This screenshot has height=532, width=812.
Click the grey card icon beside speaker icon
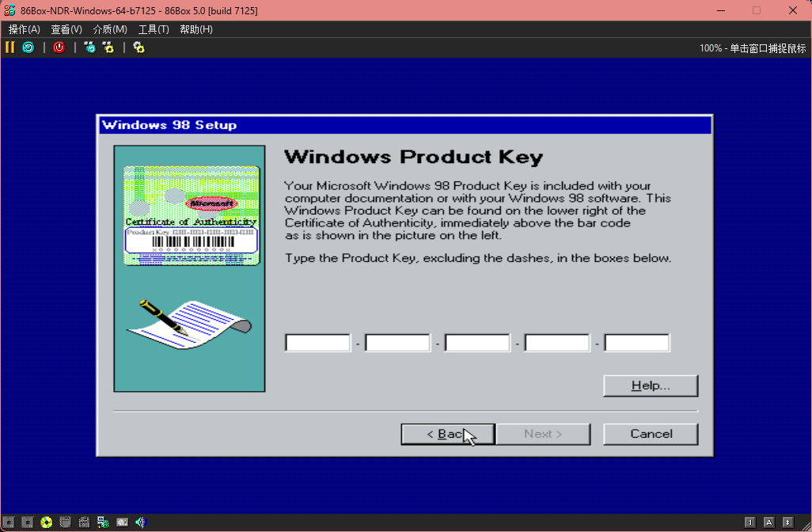pos(122,522)
